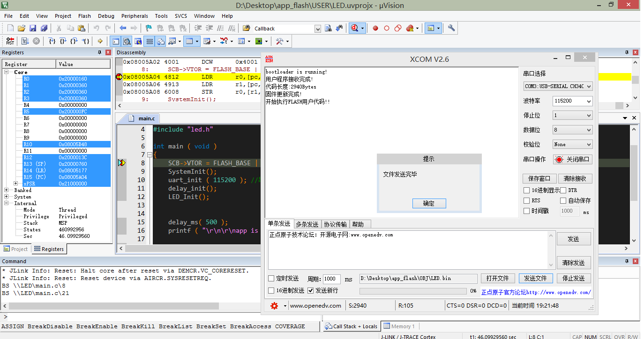644x339 pixels.
Task: Enable the 定时发送 checkbox
Action: [271, 279]
